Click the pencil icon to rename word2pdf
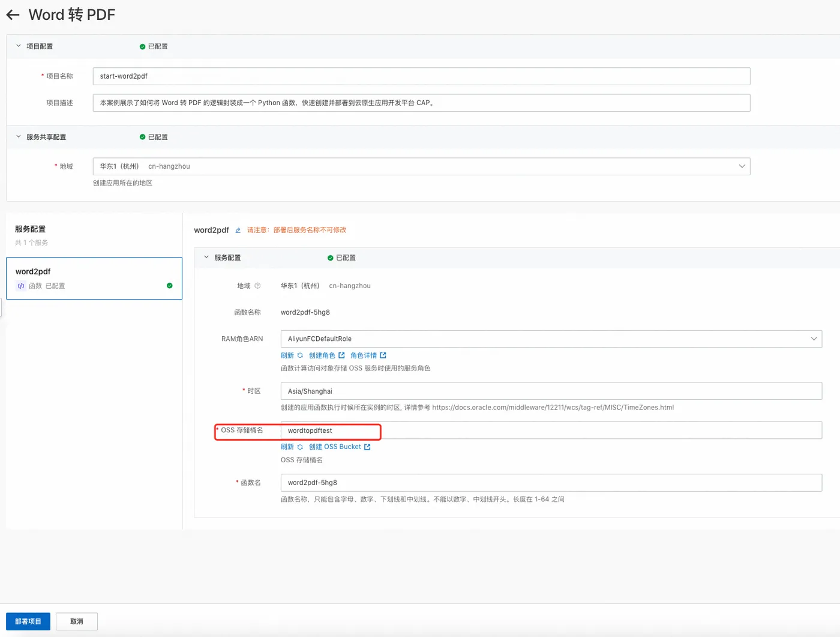840x637 pixels. click(238, 230)
